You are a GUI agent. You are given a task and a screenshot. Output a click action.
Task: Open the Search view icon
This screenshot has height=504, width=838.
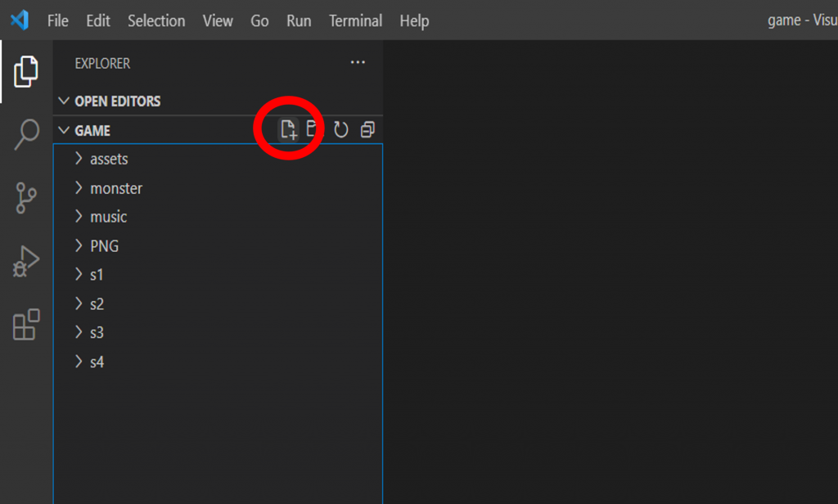[26, 134]
